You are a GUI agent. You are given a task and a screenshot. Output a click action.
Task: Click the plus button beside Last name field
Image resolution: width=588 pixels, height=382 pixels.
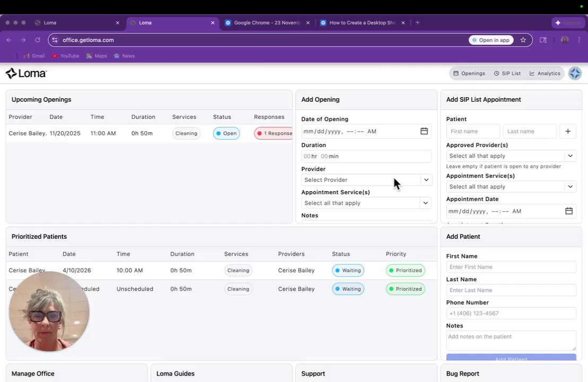tap(568, 131)
